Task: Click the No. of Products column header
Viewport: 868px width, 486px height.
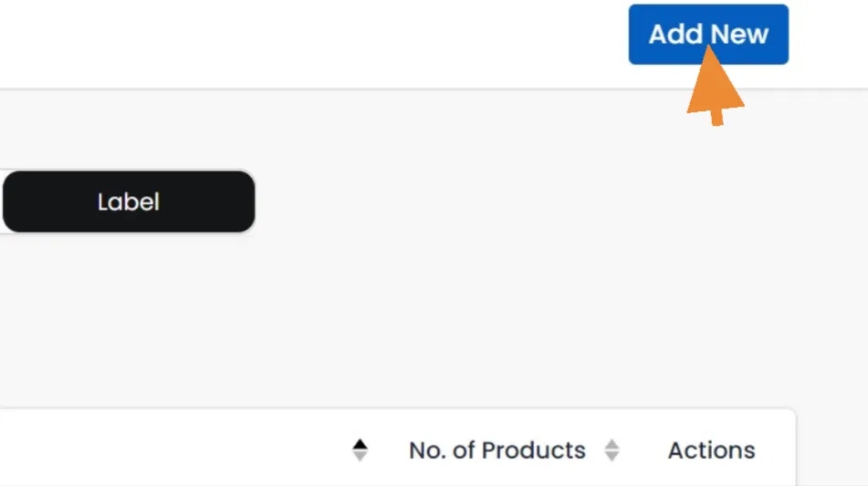Action: coord(497,450)
